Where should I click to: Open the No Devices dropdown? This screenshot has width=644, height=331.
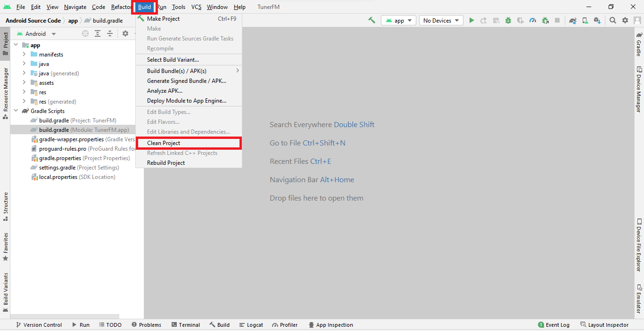[x=441, y=20]
